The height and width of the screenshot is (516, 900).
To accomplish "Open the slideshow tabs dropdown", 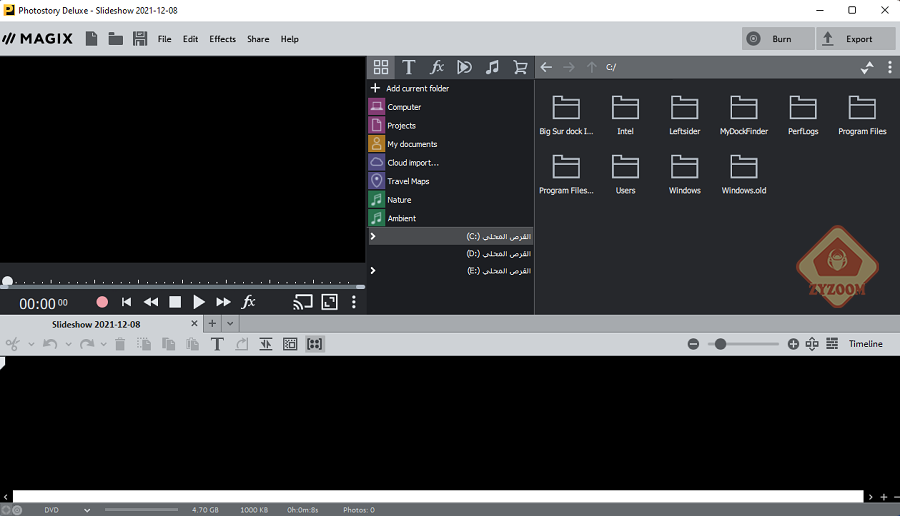I will (230, 324).
